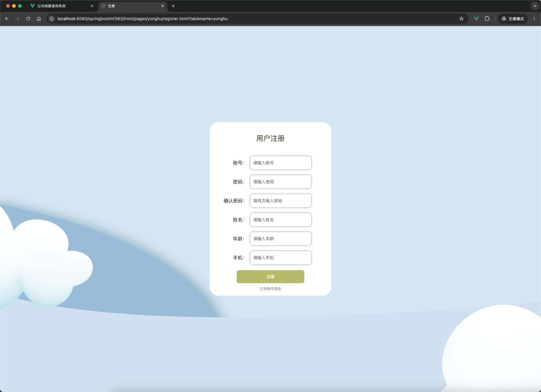Image resolution: width=541 pixels, height=392 pixels.
Task: Open the 已有账号登录 link
Action: pos(270,289)
